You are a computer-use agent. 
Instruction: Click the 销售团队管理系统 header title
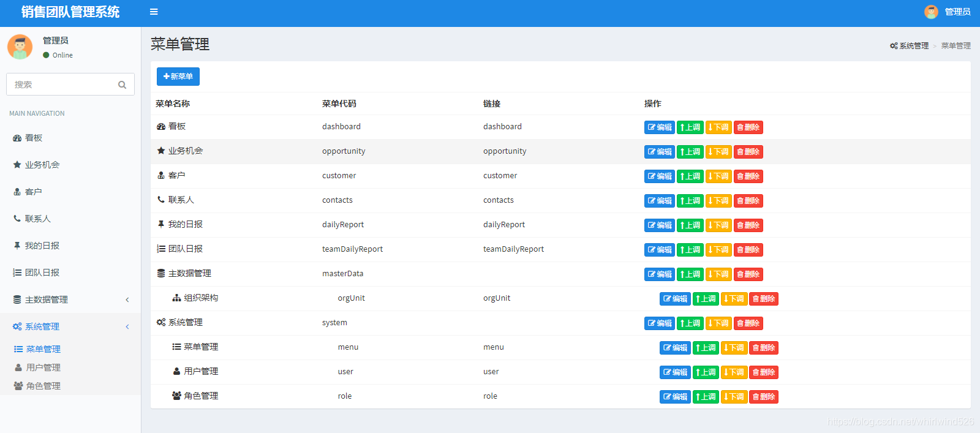tap(70, 12)
